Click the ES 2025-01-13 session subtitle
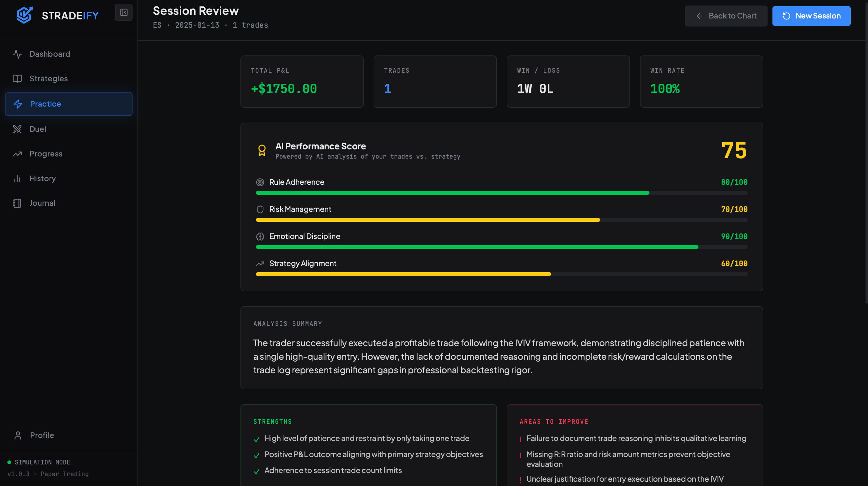The height and width of the screenshot is (486, 868). 210,25
